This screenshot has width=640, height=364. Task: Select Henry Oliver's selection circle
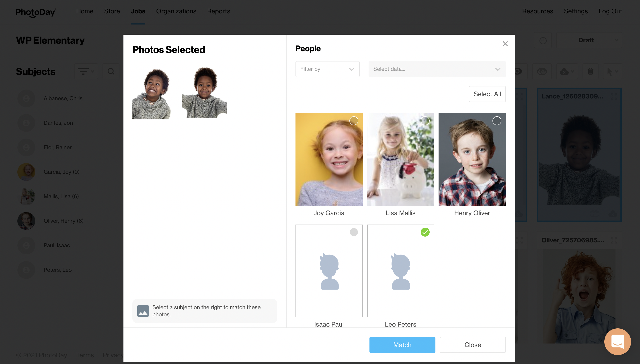497,121
